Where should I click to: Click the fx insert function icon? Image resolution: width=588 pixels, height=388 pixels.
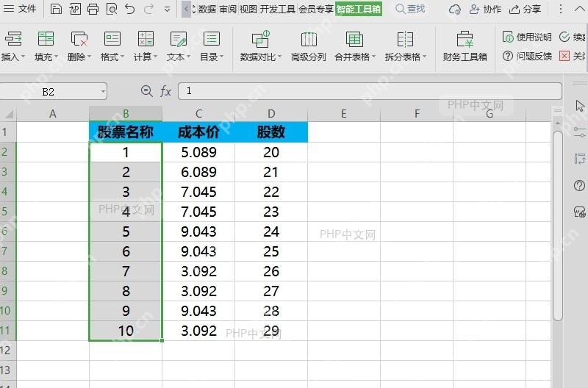166,91
